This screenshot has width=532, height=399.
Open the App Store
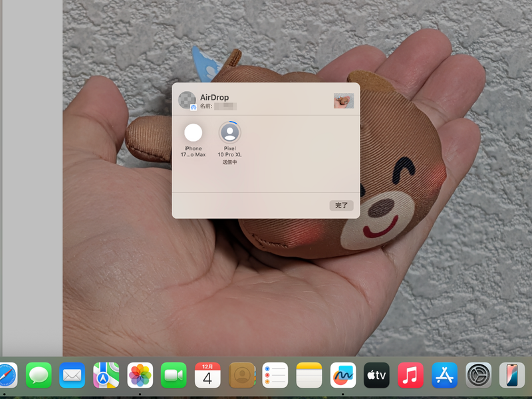coord(444,376)
